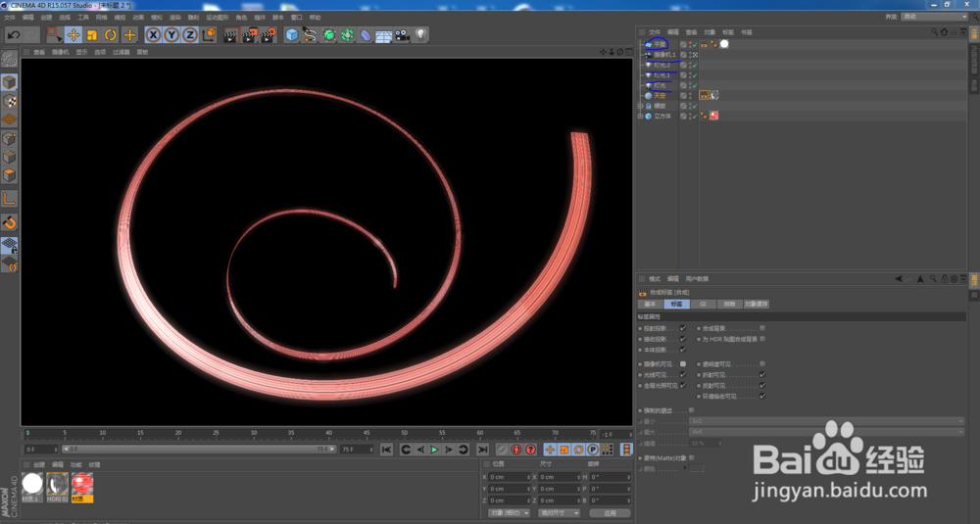
Task: Add a cube primitive object
Action: (x=291, y=35)
